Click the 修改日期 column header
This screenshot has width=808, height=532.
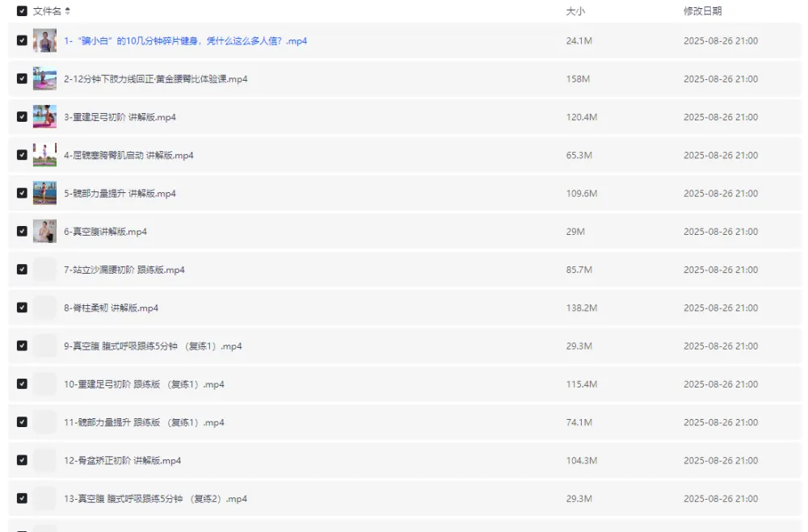pyautogui.click(x=701, y=11)
